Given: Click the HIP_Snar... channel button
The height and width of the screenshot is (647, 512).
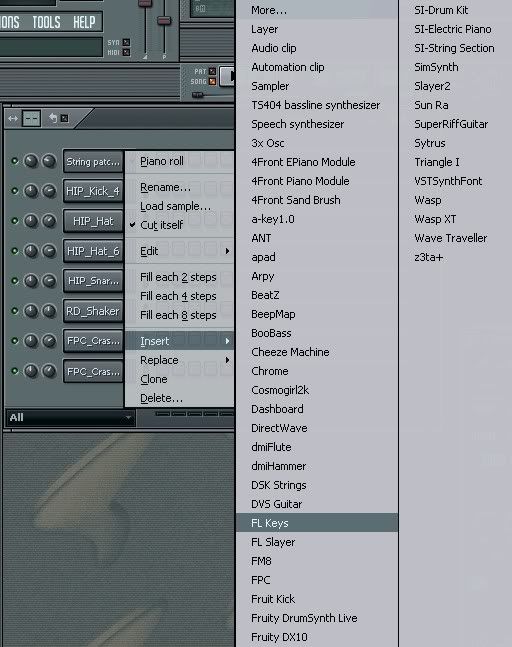Looking at the screenshot, I should pyautogui.click(x=93, y=281).
